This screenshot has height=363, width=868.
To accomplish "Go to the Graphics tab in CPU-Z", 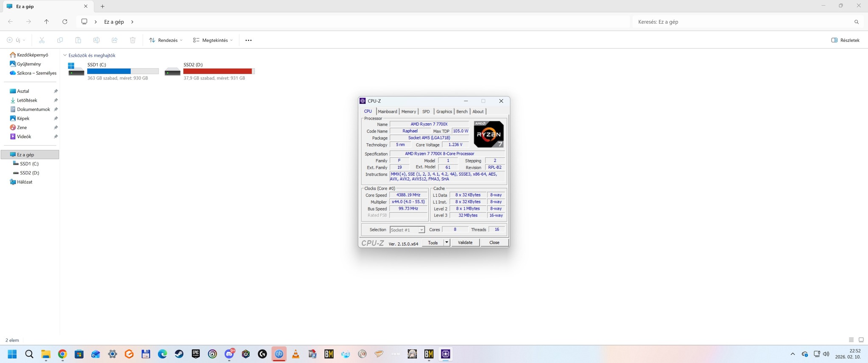I will pos(444,111).
